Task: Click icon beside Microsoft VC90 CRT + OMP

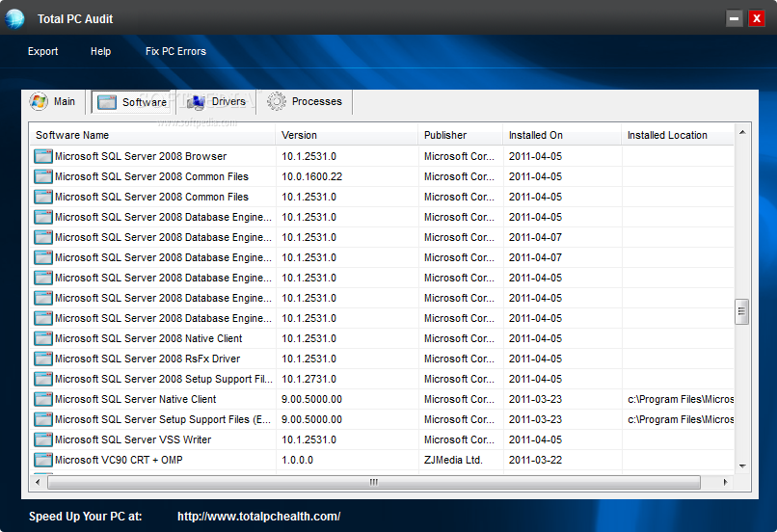Action: click(43, 460)
